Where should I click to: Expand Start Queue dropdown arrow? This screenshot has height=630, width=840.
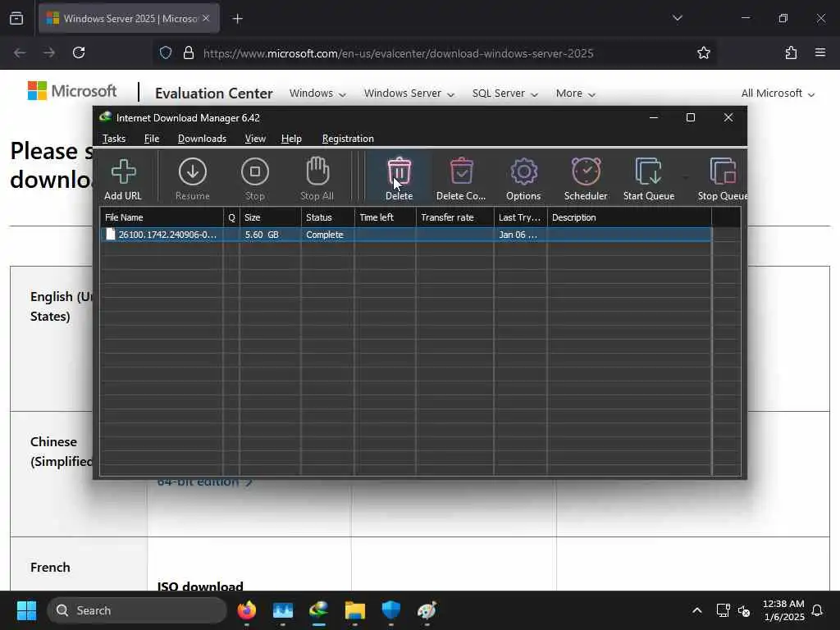coord(686,177)
